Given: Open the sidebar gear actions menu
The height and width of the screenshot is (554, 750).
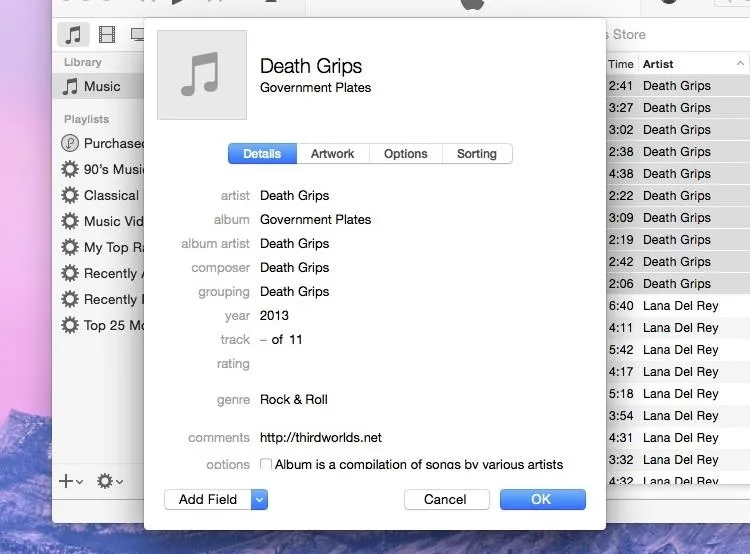Looking at the screenshot, I should (110, 481).
